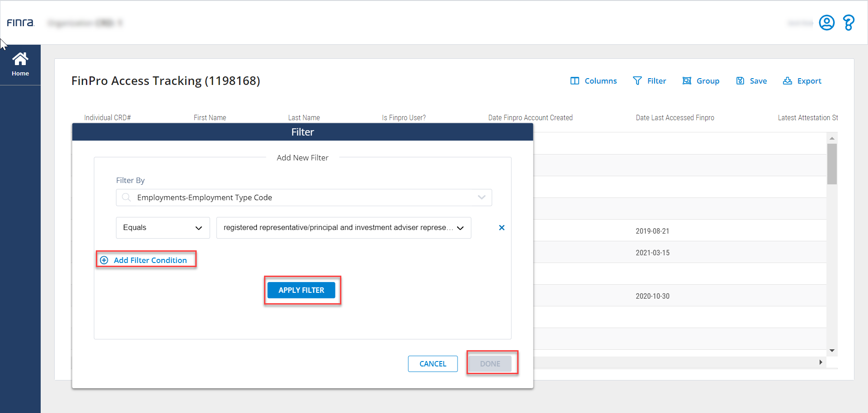Image resolution: width=868 pixels, height=413 pixels.
Task: Open the user account profile icon
Action: [826, 23]
